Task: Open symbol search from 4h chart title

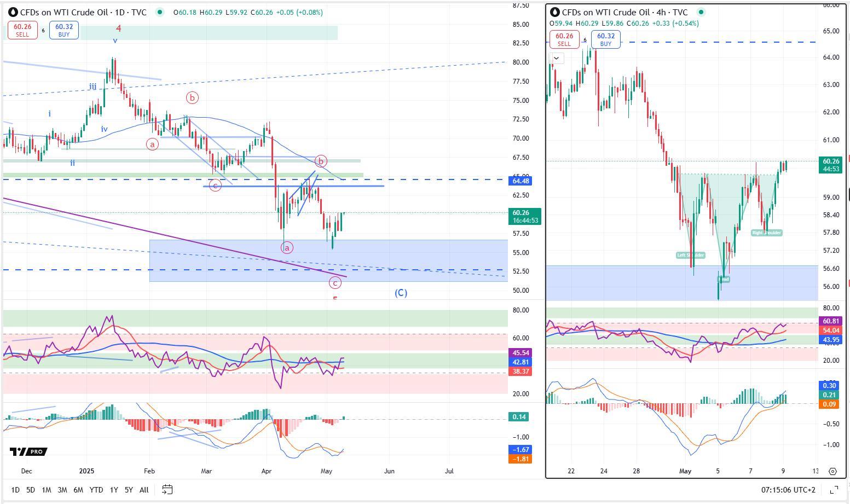Action: (625, 12)
